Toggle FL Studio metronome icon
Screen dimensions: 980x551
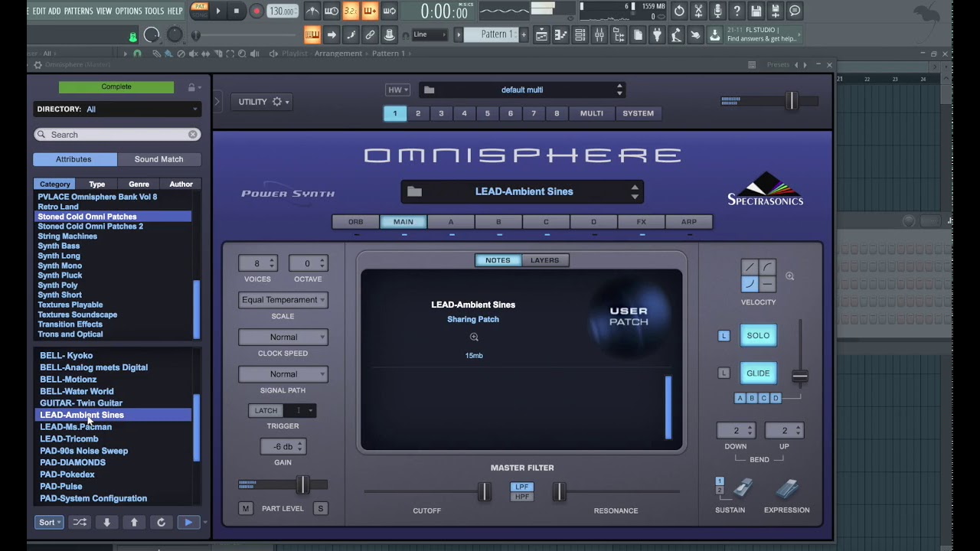pos(312,11)
